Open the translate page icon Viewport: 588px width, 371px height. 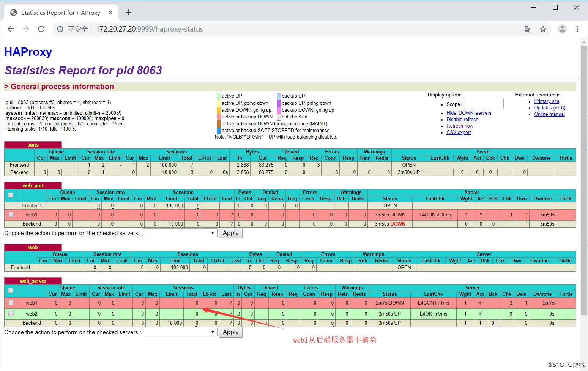pyautogui.click(x=528, y=29)
